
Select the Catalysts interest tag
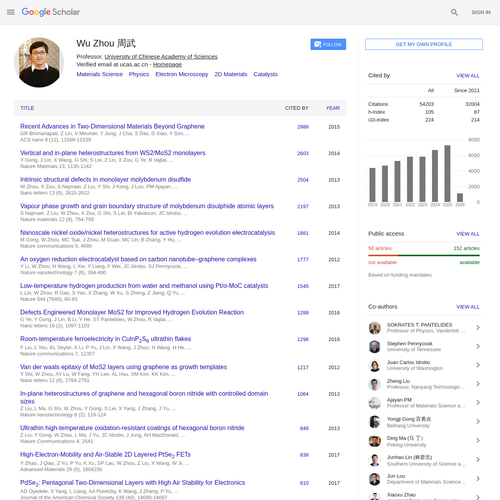click(265, 74)
